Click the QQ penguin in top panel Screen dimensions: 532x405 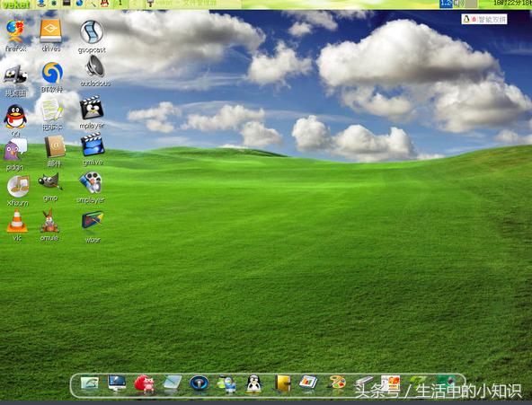pos(104,4)
